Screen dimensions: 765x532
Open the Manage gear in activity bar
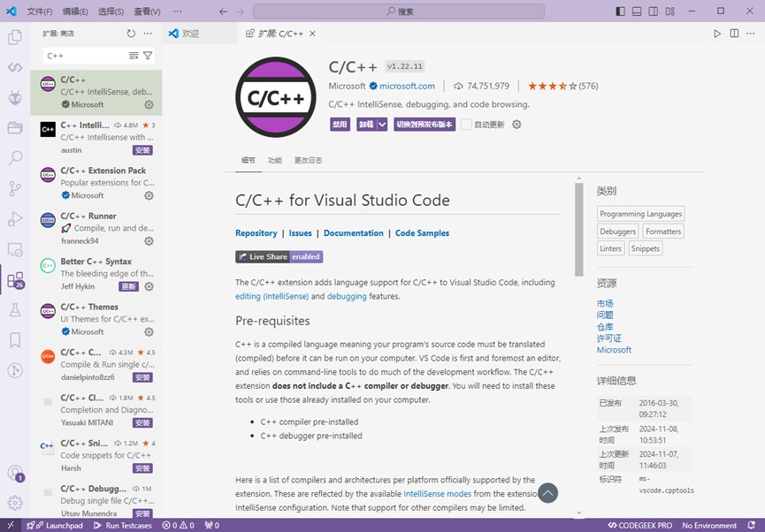[x=15, y=502]
